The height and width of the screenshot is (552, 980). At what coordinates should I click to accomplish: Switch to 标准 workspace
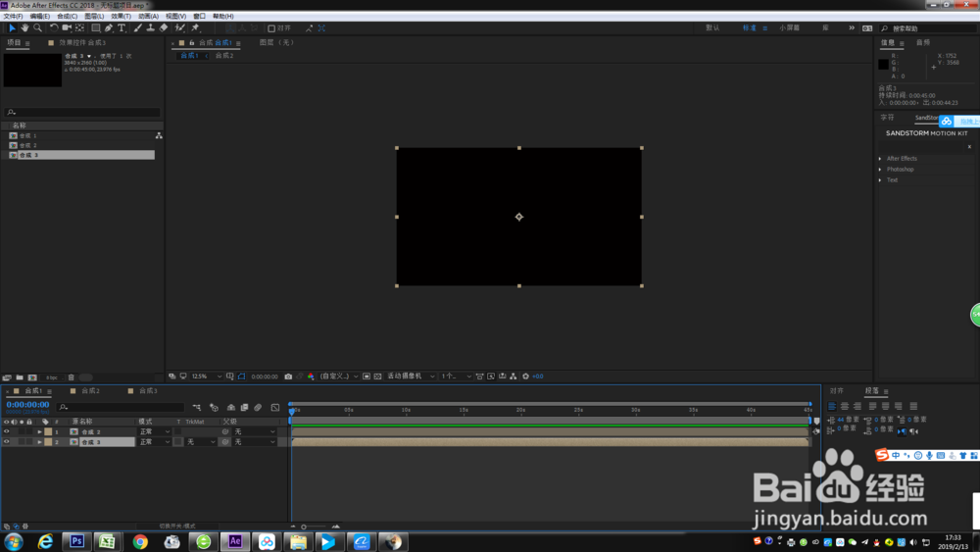point(750,28)
